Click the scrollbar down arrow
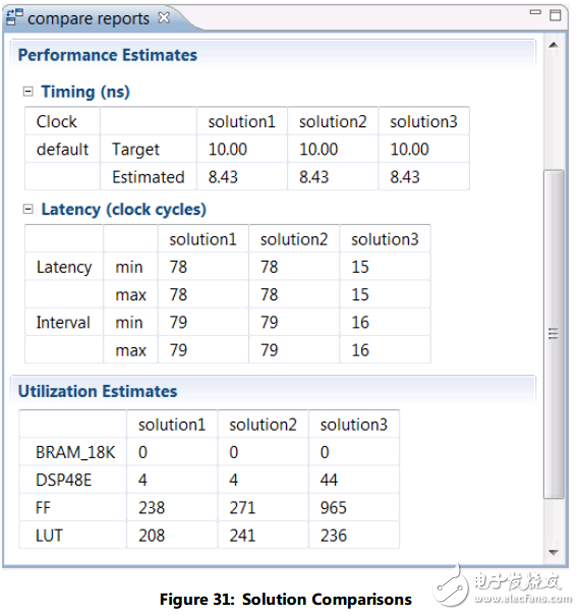Viewport: 580px width, 615px height. pos(554,552)
